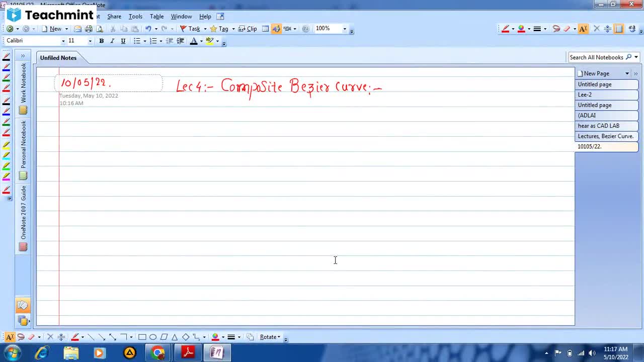This screenshot has width=644, height=362.
Task: Open Print Preview from the top toolbar
Action: [99, 29]
